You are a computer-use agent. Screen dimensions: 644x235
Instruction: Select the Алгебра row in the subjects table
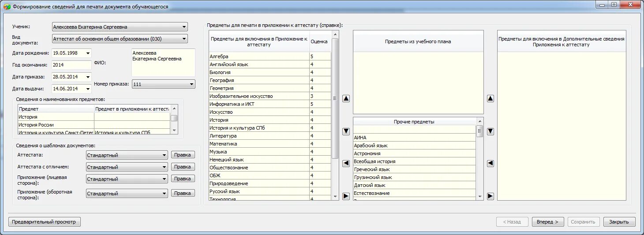[270, 56]
